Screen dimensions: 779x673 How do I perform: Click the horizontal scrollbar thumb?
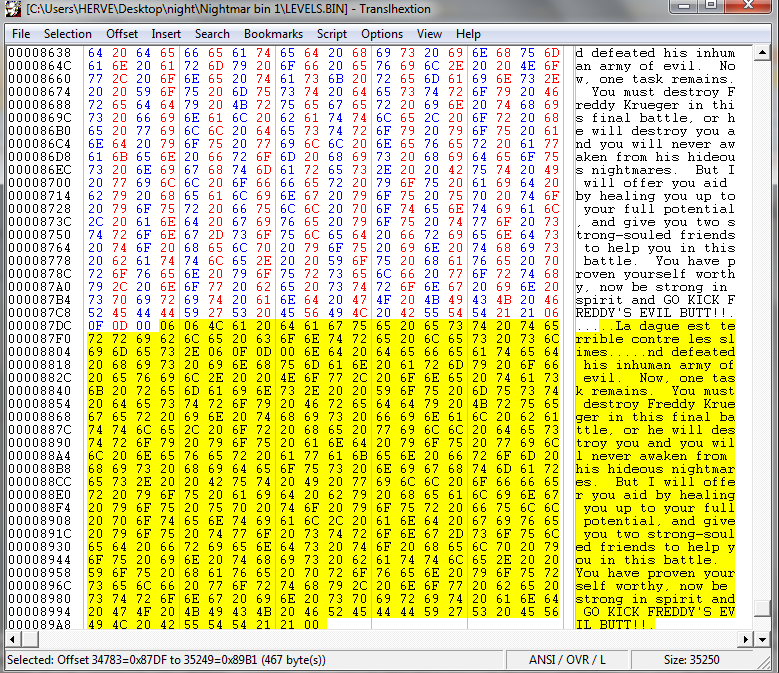30,639
